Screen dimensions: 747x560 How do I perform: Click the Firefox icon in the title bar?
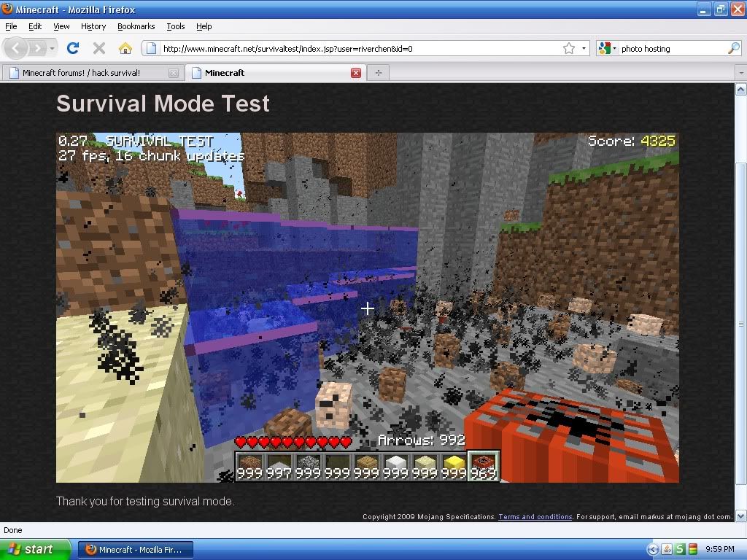[x=7, y=9]
